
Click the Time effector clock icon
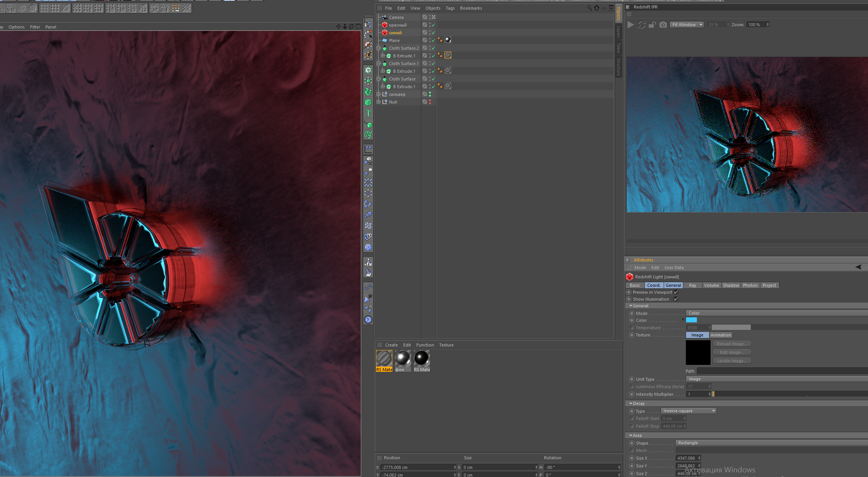point(368,320)
